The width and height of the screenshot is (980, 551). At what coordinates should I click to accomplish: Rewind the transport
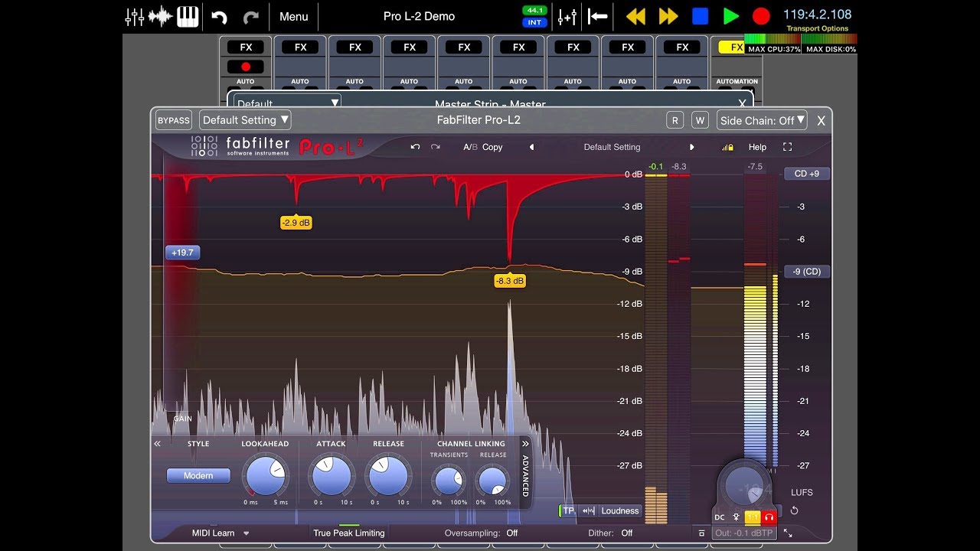pos(636,16)
